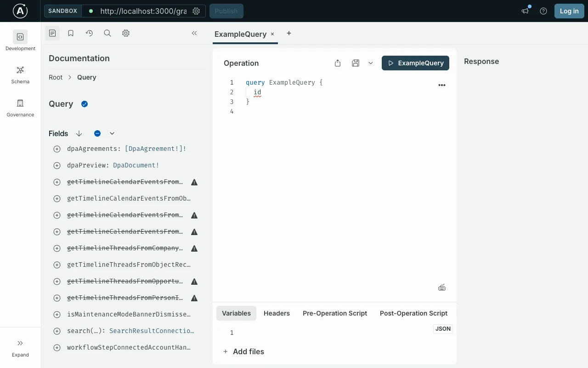Toggle the Query checkmark badge
Image resolution: width=588 pixels, height=368 pixels.
tap(85, 104)
